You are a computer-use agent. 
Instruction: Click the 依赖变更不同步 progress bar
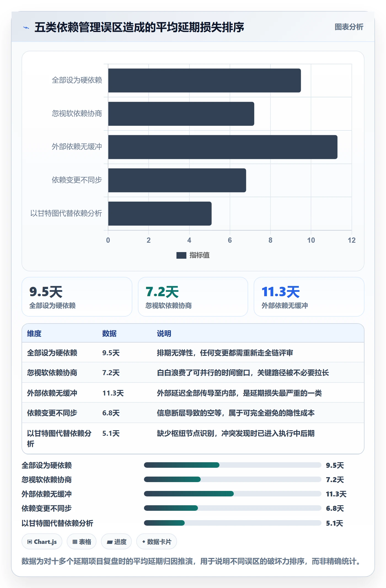[233, 508]
